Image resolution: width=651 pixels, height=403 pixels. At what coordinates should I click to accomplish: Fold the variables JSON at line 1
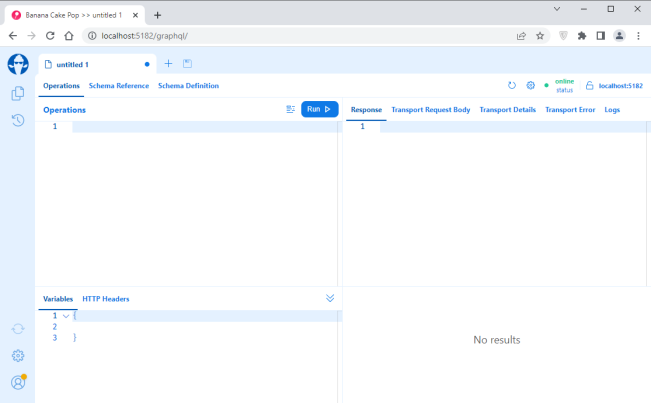(x=65, y=316)
